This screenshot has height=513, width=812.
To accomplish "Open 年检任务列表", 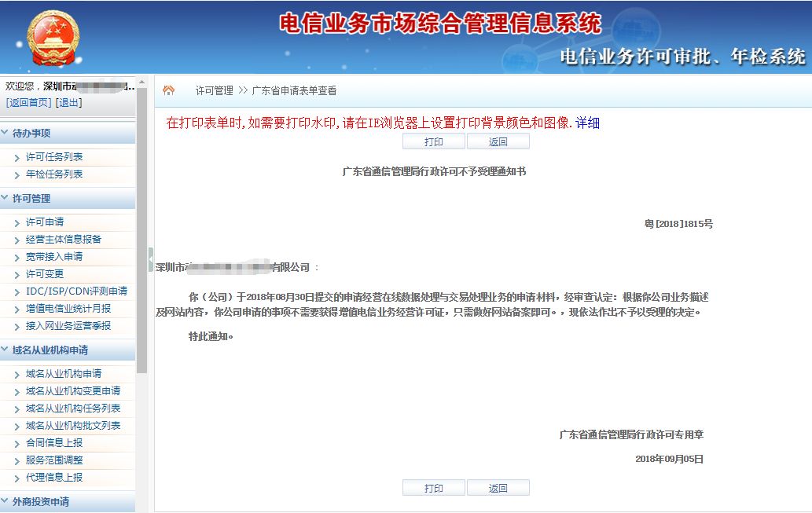I will 54,174.
